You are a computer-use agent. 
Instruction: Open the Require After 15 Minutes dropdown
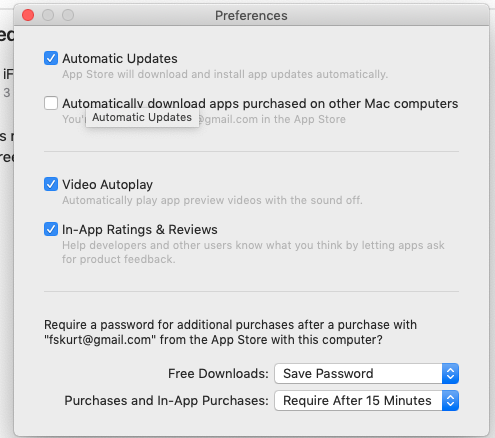tap(366, 400)
